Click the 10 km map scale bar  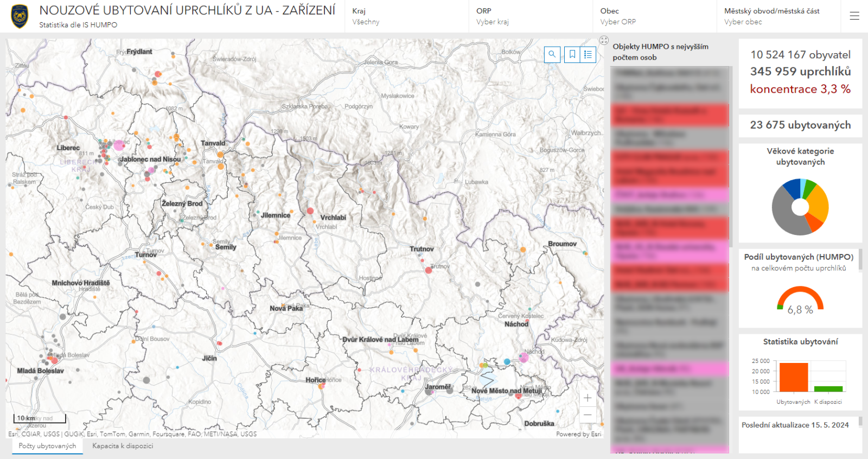(x=40, y=418)
